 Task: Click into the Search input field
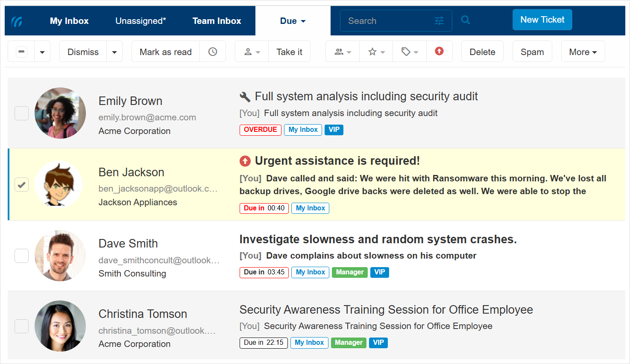point(387,21)
